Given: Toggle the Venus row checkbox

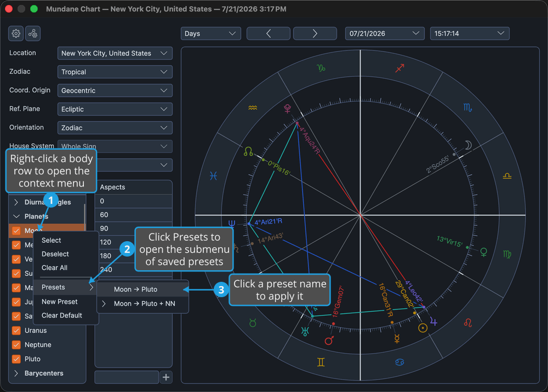Looking at the screenshot, I should 16,259.
